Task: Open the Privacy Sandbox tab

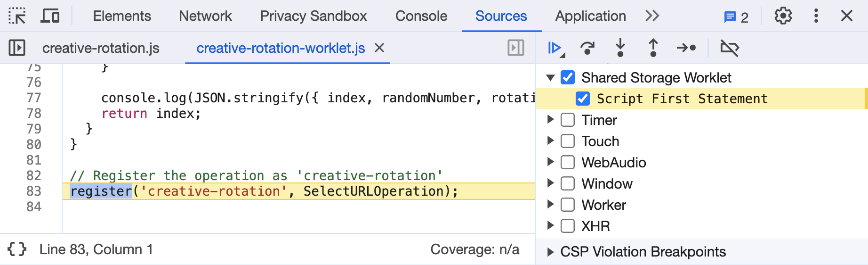Action: 313,16
